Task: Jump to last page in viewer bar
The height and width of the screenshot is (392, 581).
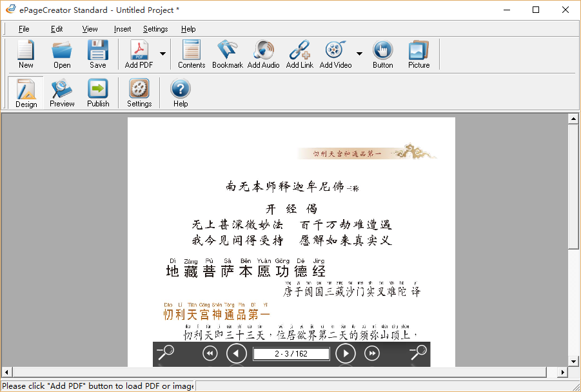Action: coord(372,353)
